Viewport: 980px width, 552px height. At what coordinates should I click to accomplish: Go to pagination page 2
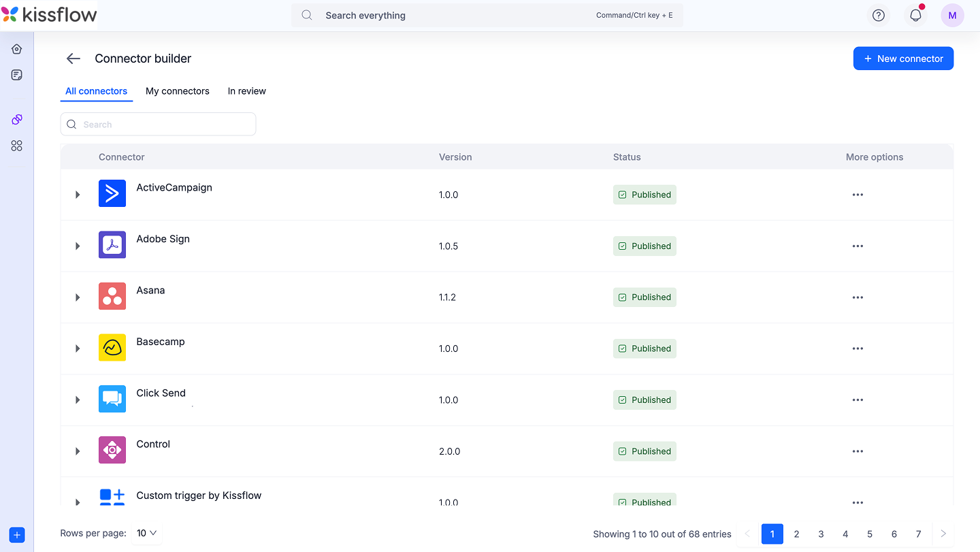pyautogui.click(x=797, y=534)
